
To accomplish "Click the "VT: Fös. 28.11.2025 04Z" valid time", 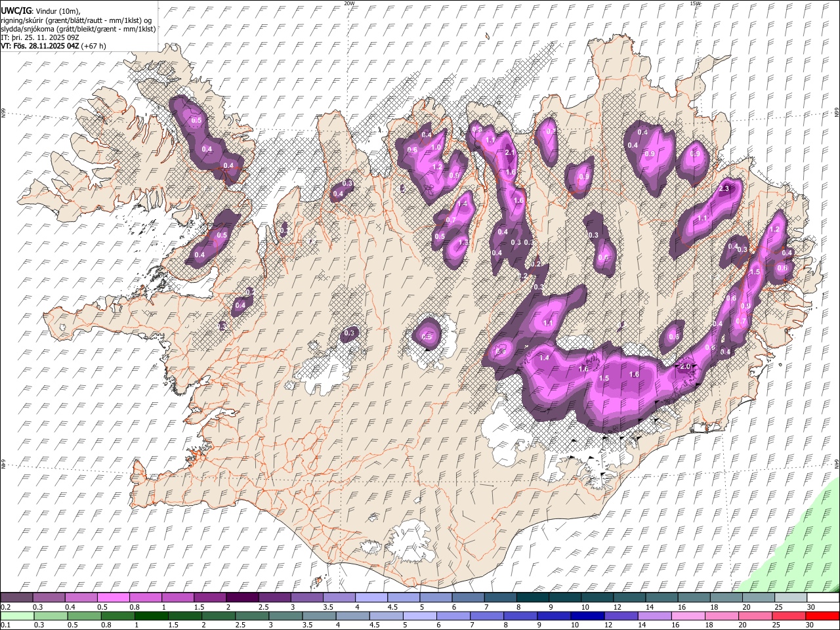I will 40,46.
